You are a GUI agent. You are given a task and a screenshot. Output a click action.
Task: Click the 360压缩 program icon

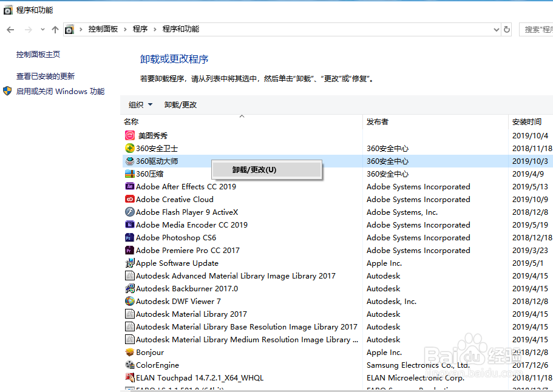(x=130, y=174)
